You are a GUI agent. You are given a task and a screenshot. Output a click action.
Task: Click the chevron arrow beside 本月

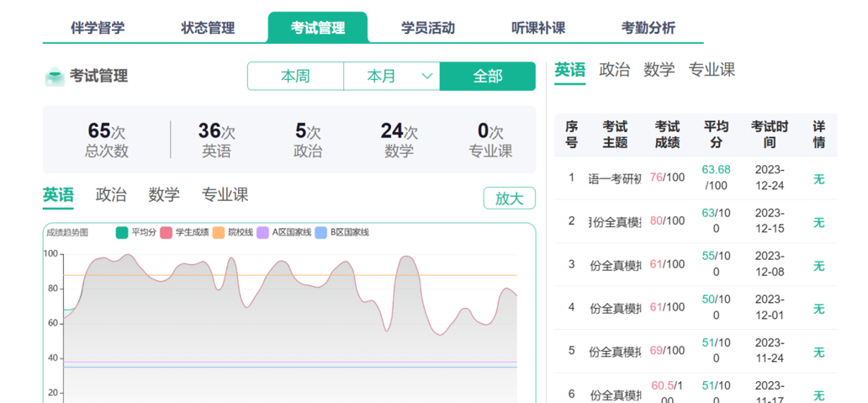coord(426,77)
